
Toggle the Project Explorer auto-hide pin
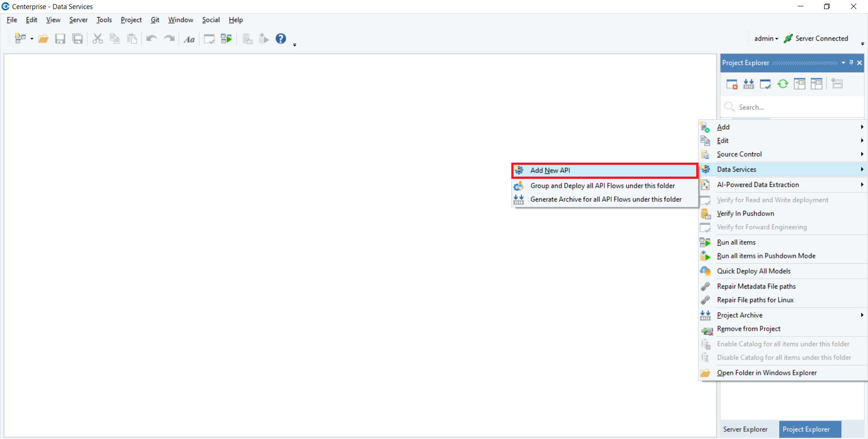851,63
